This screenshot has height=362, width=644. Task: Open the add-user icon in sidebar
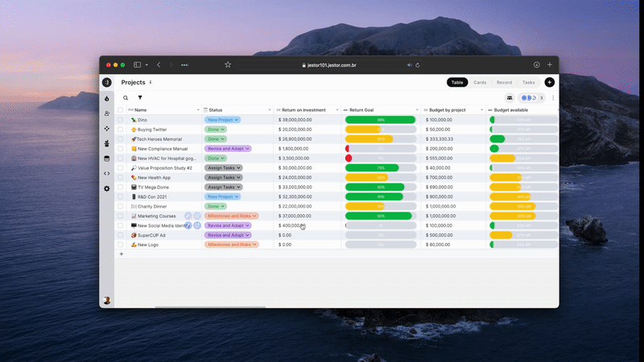pyautogui.click(x=107, y=113)
